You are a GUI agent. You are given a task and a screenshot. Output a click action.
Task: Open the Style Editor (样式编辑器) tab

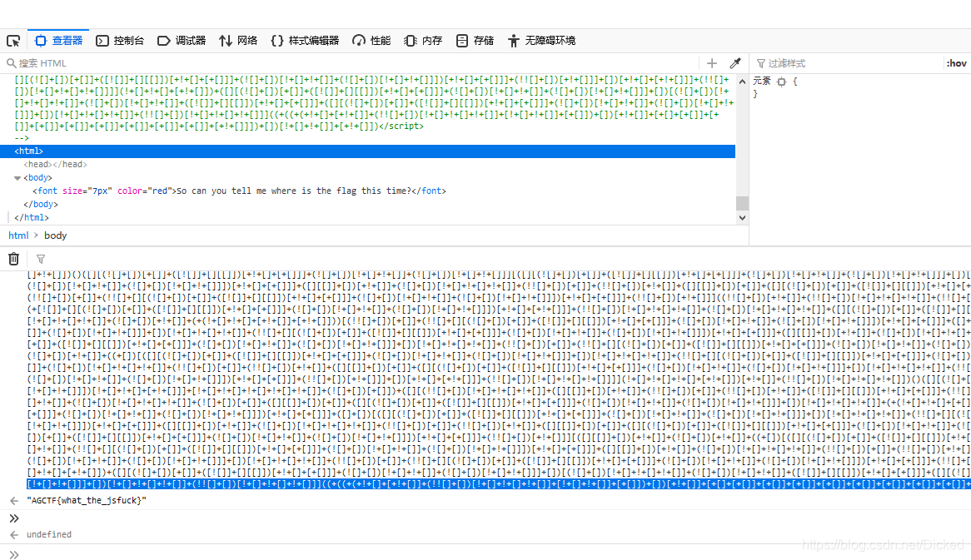point(306,41)
